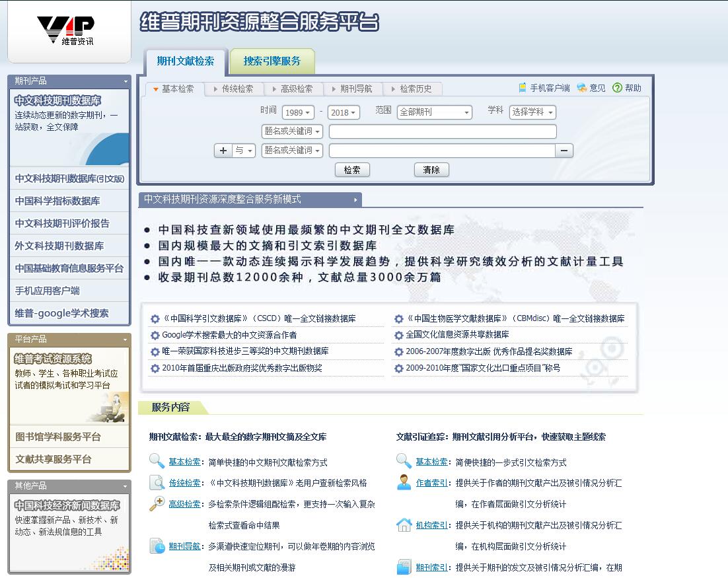
Task: Open 中文科技期刊数据库(引文版) sidebar link
Action: coord(69,179)
